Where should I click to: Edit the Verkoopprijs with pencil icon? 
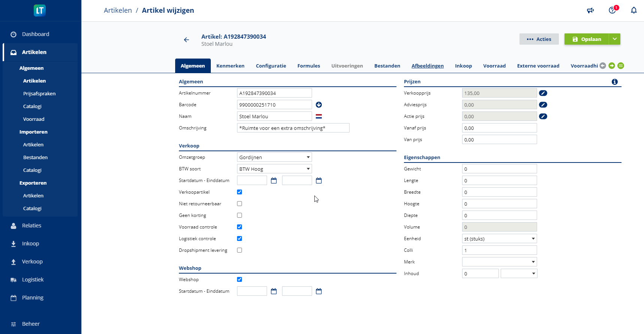pyautogui.click(x=543, y=93)
